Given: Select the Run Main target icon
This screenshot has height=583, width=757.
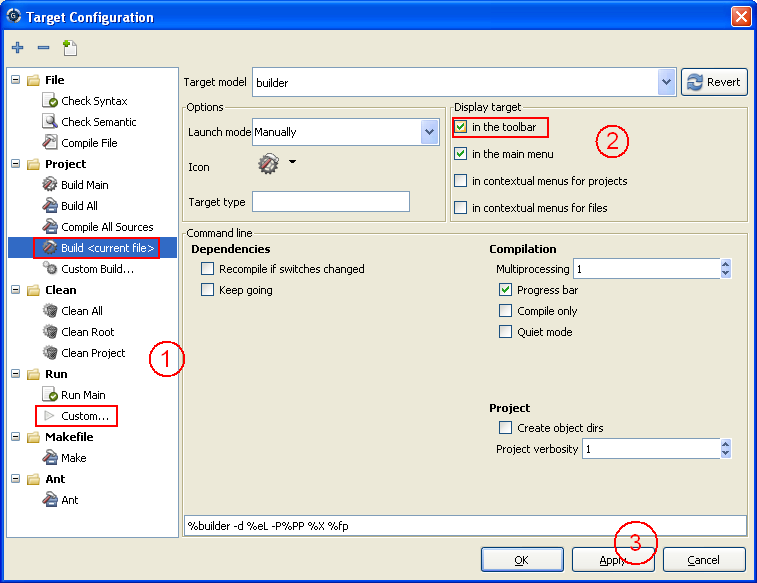Looking at the screenshot, I should pyautogui.click(x=50, y=395).
